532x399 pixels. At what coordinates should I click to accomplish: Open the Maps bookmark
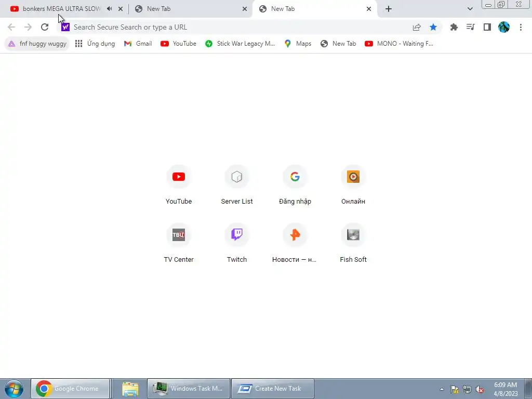(298, 44)
